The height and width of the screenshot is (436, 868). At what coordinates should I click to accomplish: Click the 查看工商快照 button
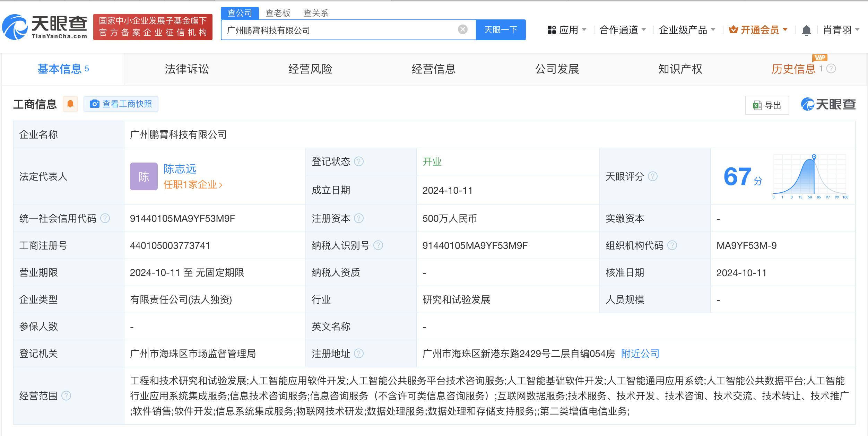121,104
